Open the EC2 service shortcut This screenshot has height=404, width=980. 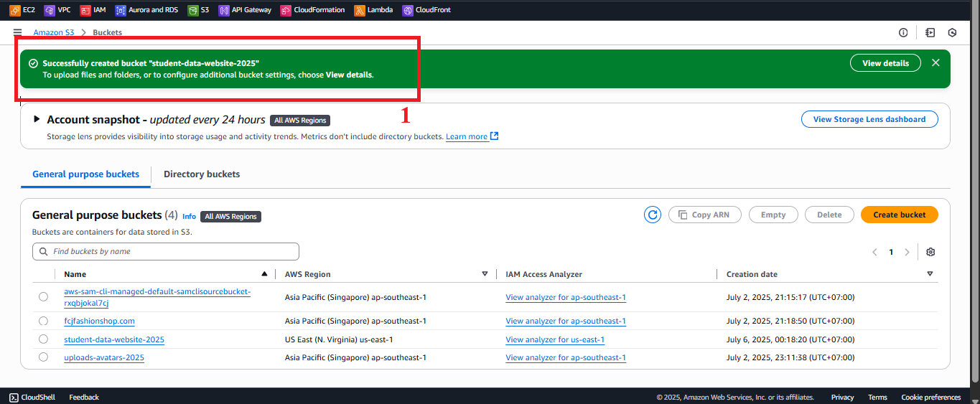(x=22, y=10)
